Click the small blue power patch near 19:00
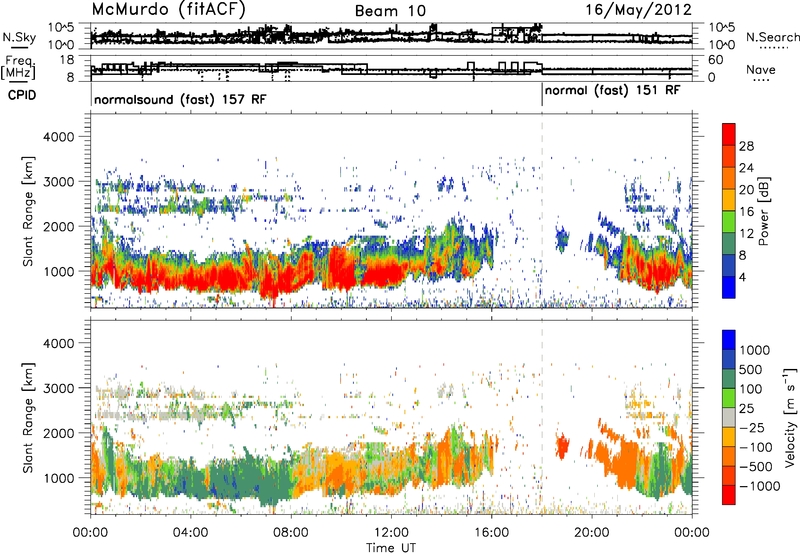The width and height of the screenshot is (800, 554). point(562,239)
